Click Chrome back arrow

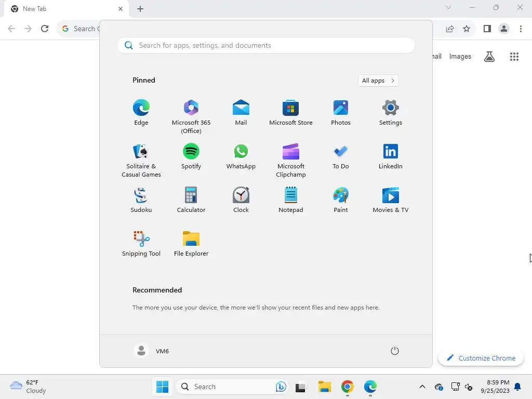click(11, 29)
